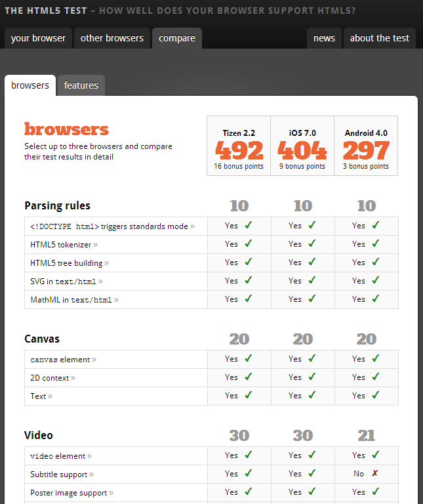
Task: Click the green check for iOS 2D context
Action: [312, 377]
